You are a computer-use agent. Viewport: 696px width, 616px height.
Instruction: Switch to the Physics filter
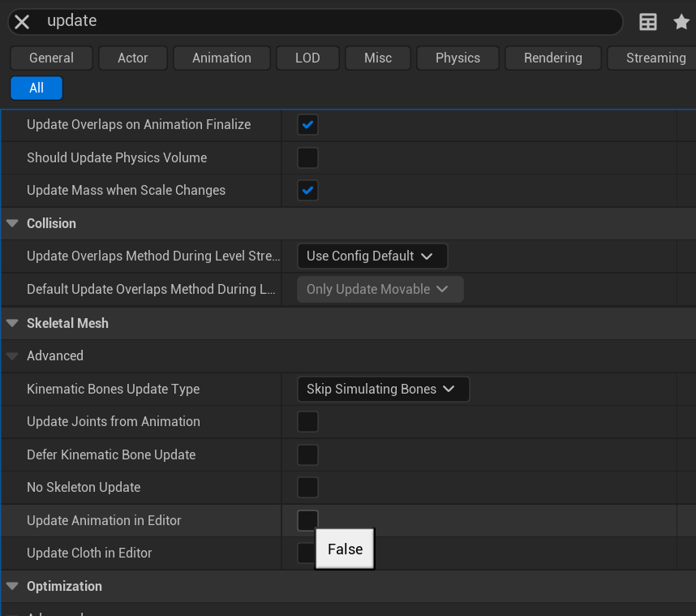coord(458,58)
